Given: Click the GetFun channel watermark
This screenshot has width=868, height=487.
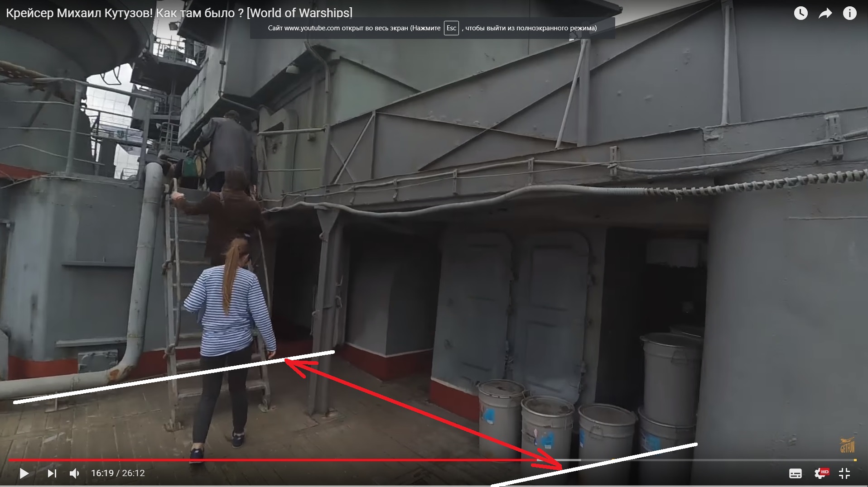Looking at the screenshot, I should (847, 445).
